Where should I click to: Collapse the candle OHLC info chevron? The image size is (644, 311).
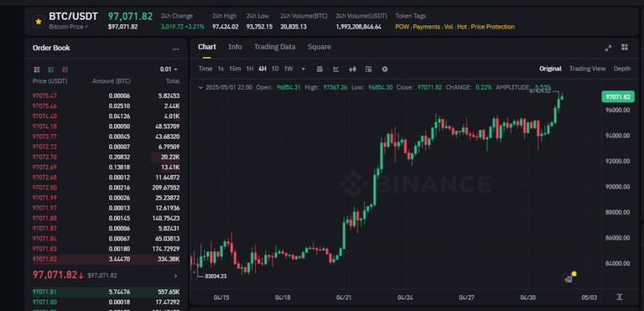coord(200,87)
